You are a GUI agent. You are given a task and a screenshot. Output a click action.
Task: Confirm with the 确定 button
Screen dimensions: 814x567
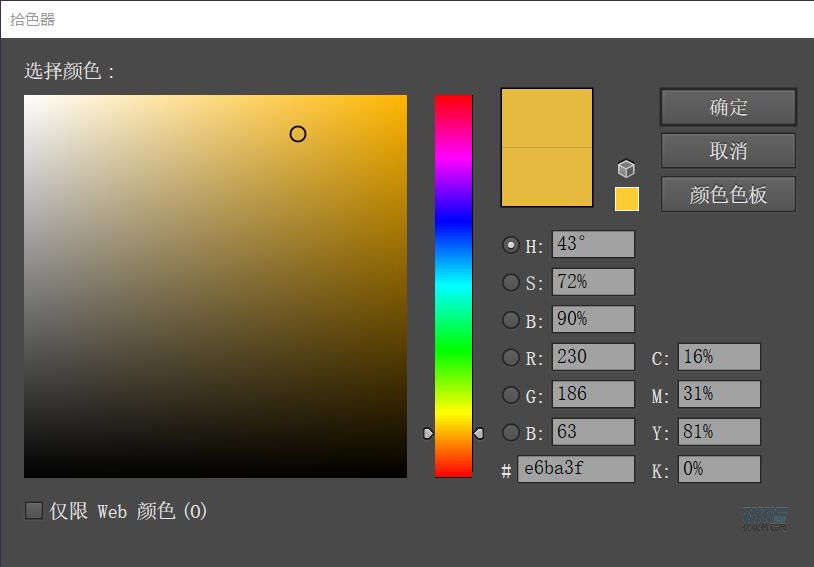728,107
